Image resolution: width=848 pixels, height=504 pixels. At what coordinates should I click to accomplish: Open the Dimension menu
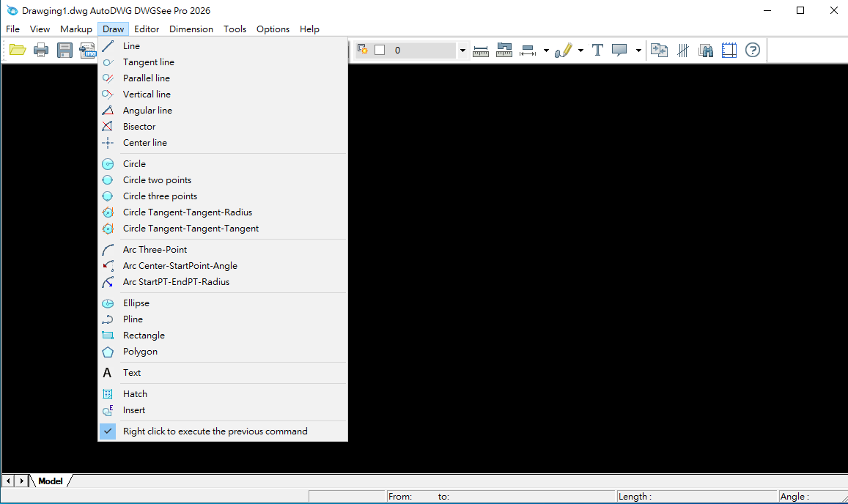(191, 29)
